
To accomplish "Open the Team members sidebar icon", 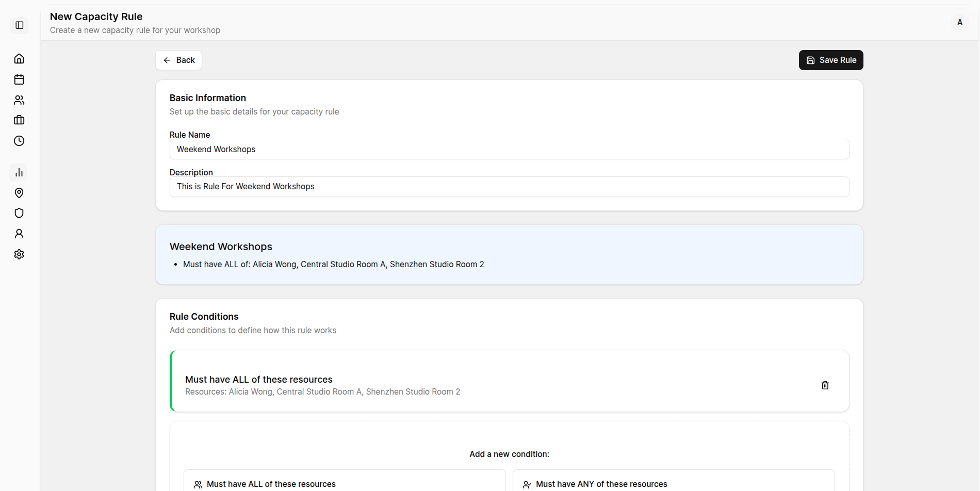I will (x=19, y=100).
